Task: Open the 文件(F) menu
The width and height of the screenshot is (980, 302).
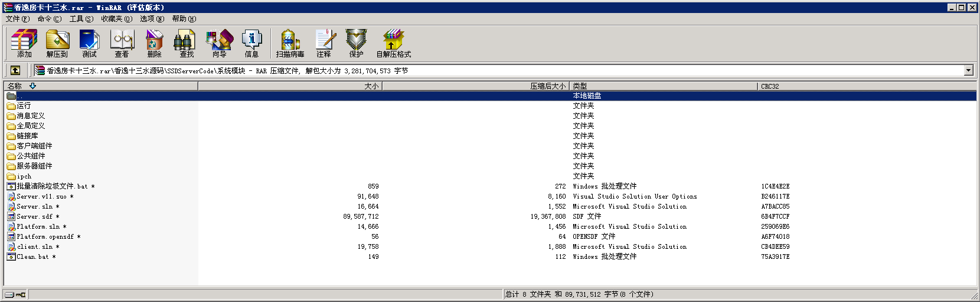Action: coord(17,19)
